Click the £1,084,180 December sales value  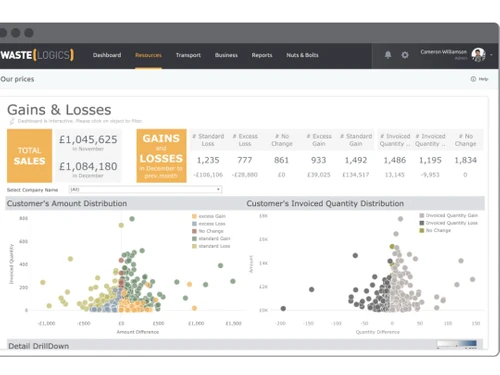click(88, 166)
